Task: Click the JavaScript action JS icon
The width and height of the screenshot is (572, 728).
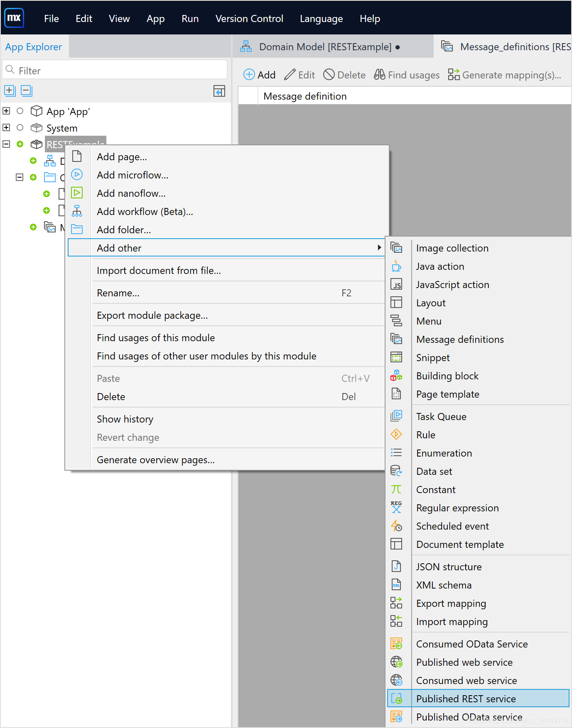Action: pyautogui.click(x=396, y=284)
